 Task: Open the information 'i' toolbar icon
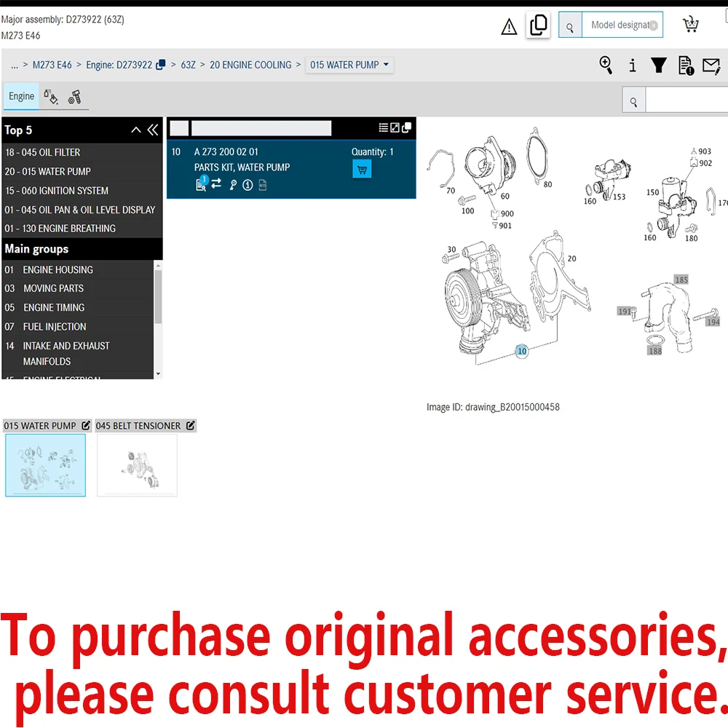(x=633, y=65)
